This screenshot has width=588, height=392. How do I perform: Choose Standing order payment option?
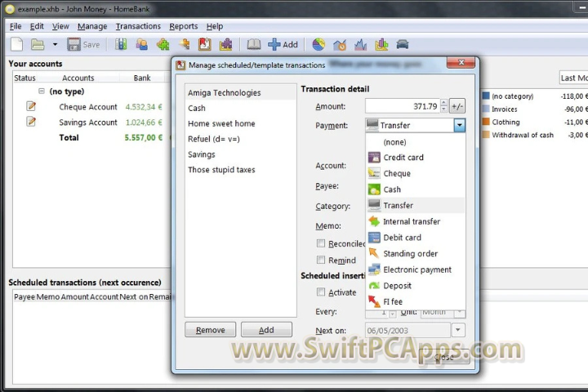click(416, 254)
